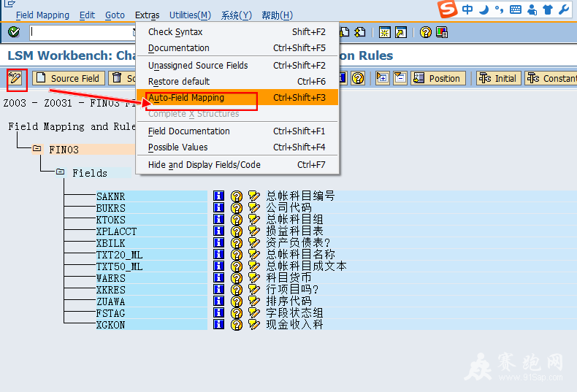Click the Create New Session icon
Screen dimensions: 577x392
coord(384,32)
